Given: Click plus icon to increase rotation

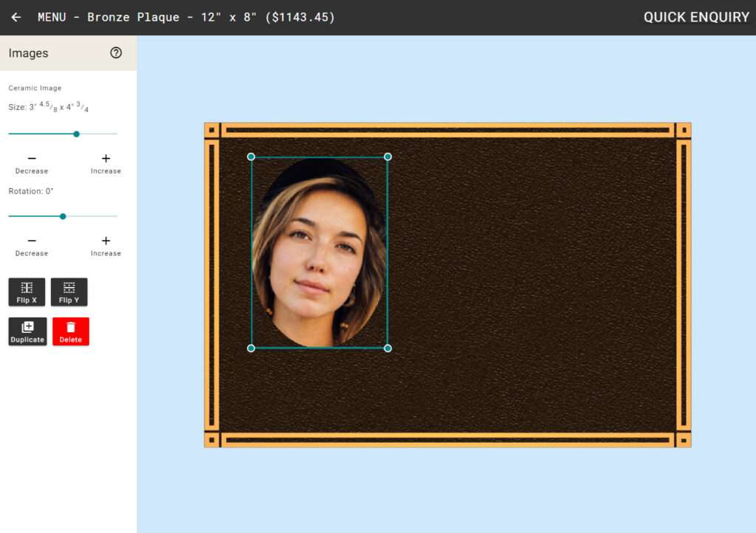Looking at the screenshot, I should click(x=106, y=241).
